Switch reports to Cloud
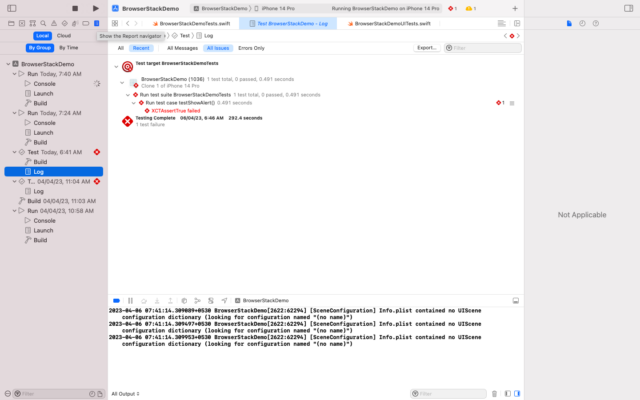The height and width of the screenshot is (400, 640). pyautogui.click(x=64, y=35)
